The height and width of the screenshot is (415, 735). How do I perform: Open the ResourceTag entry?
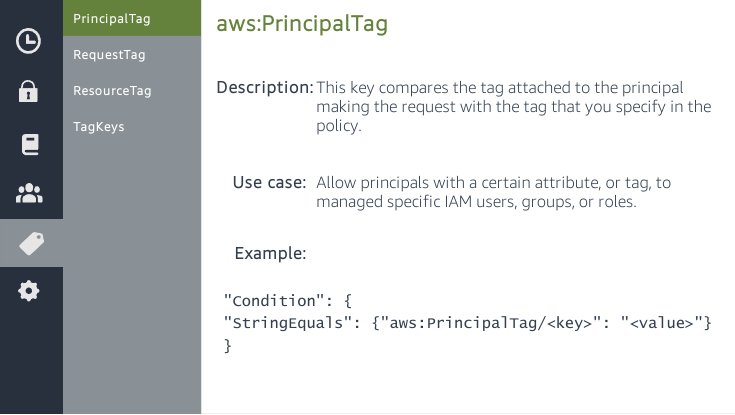click(x=112, y=90)
